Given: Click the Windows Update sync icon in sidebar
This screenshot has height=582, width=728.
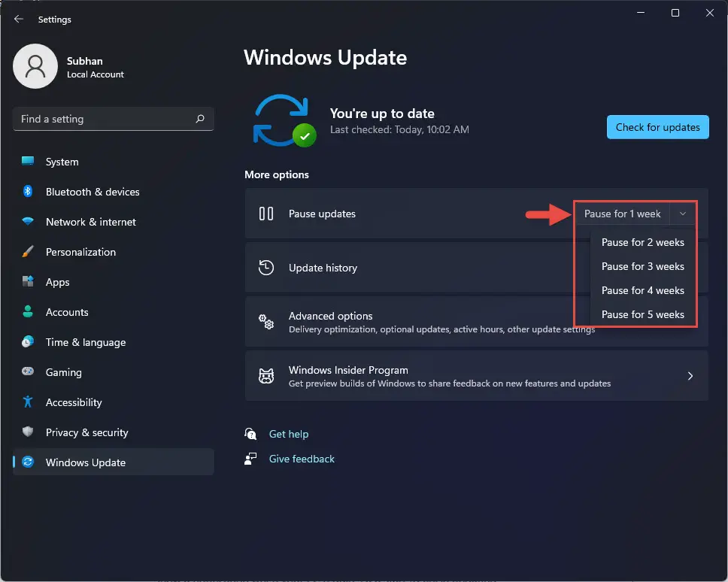Looking at the screenshot, I should click(28, 462).
